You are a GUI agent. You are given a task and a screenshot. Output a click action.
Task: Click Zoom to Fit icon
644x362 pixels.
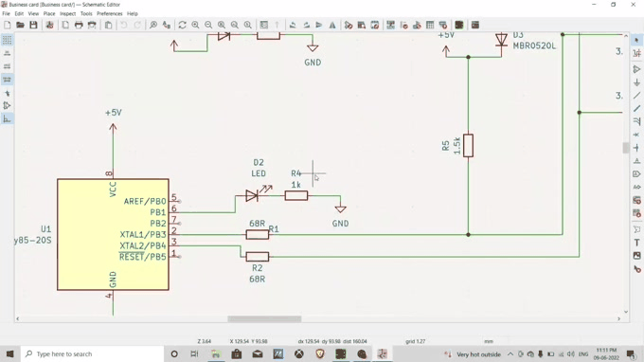point(222,25)
